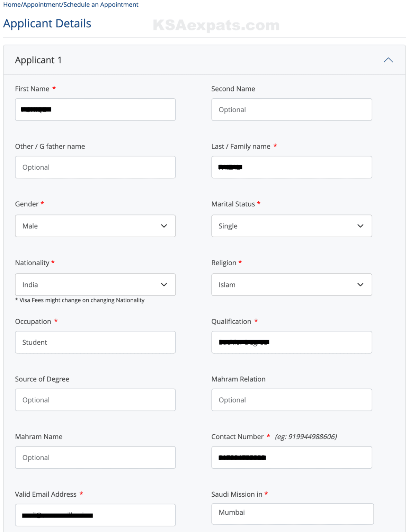Select the Contact Number input field
409x532 pixels.
291,457
